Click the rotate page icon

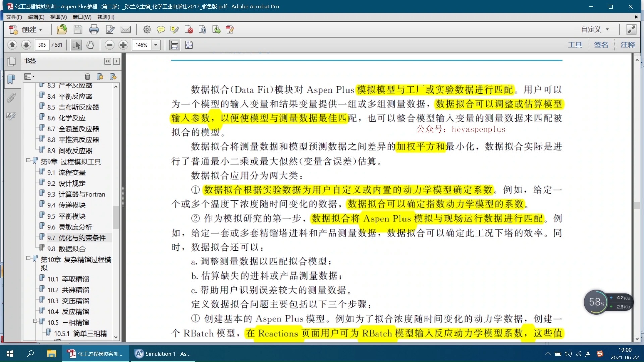pos(202,29)
